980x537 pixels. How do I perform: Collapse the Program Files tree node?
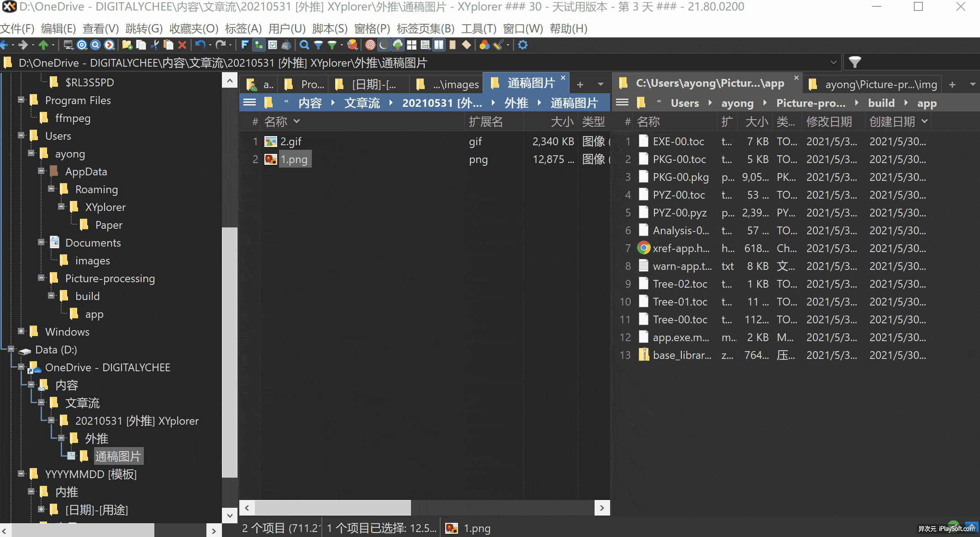(x=21, y=100)
